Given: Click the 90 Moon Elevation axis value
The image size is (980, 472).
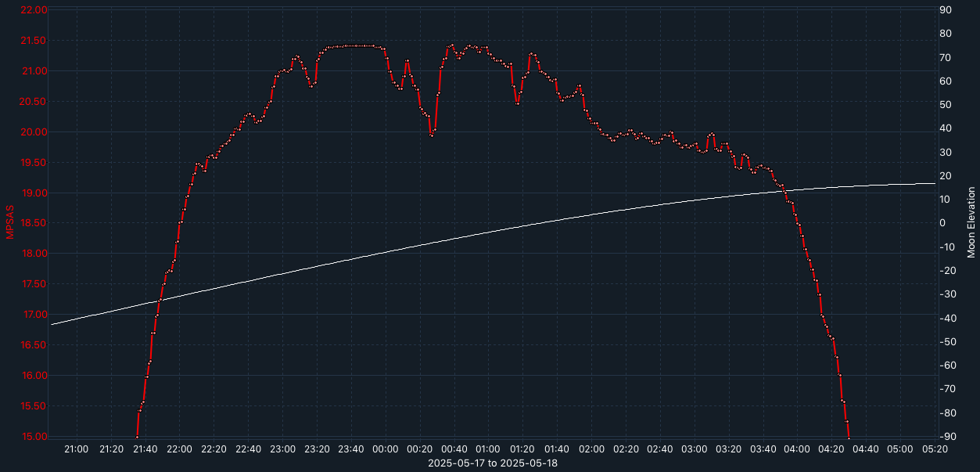Looking at the screenshot, I should tap(945, 10).
